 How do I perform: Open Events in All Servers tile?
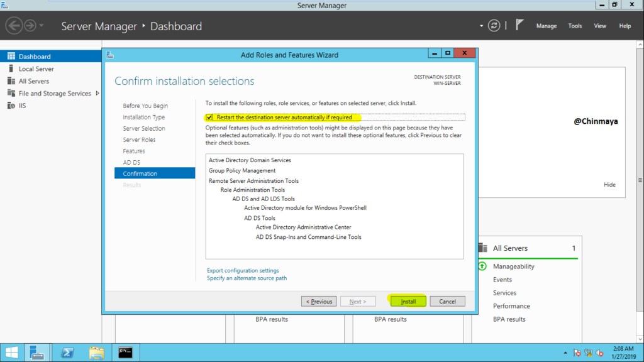pos(502,280)
